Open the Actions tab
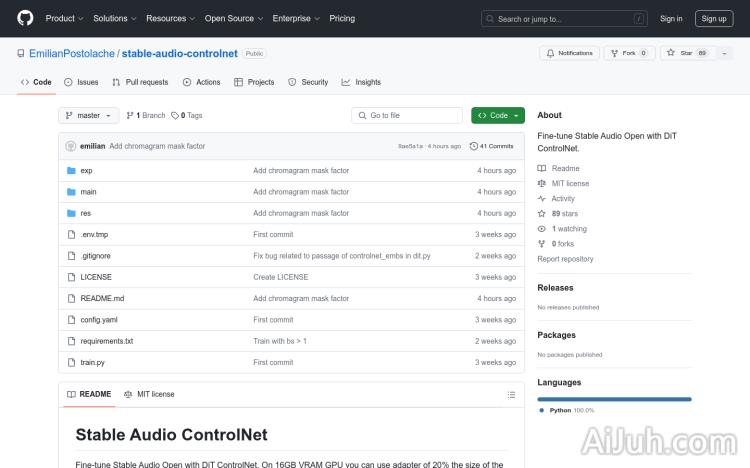The width and height of the screenshot is (750, 468). (x=201, y=82)
